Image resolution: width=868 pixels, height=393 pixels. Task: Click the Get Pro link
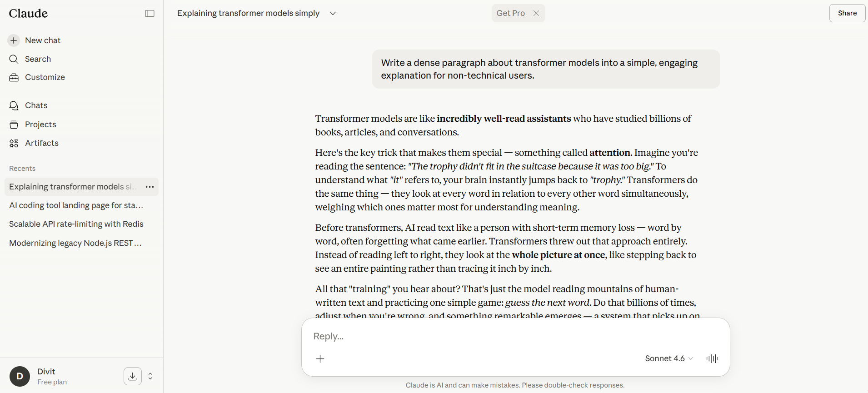click(510, 13)
